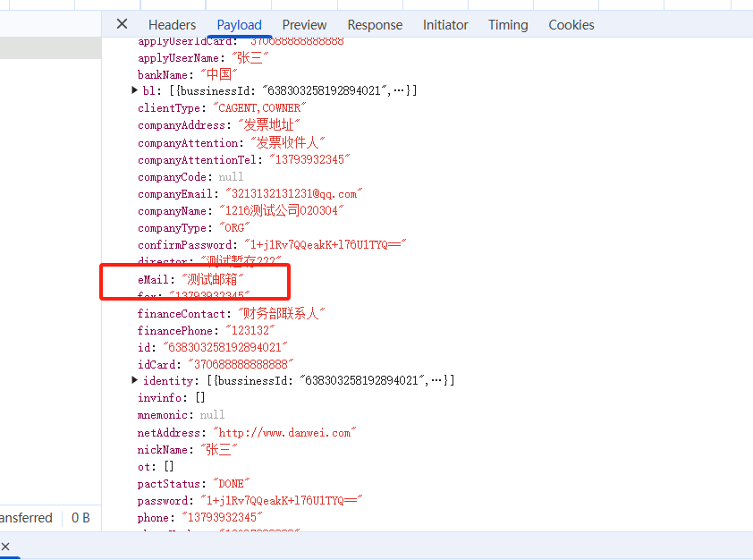Viewport: 753px width, 560px height.
Task: Close the bottom drawer with X icon
Action: (x=5, y=546)
